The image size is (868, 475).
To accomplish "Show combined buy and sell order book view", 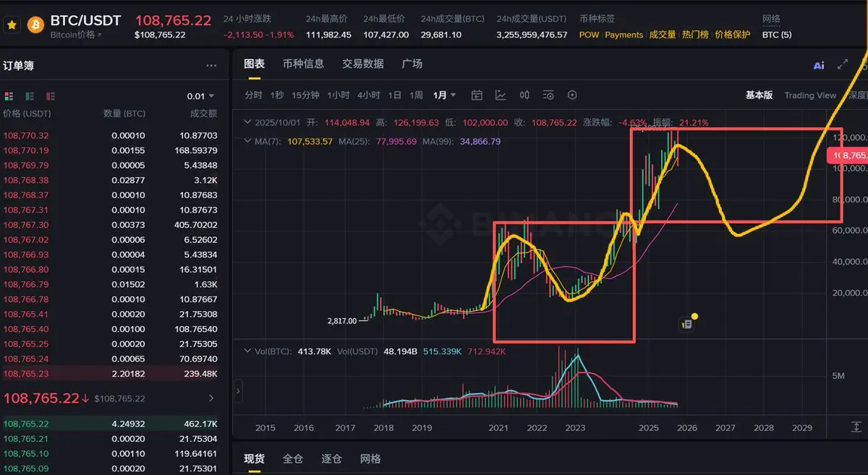I will coord(9,96).
